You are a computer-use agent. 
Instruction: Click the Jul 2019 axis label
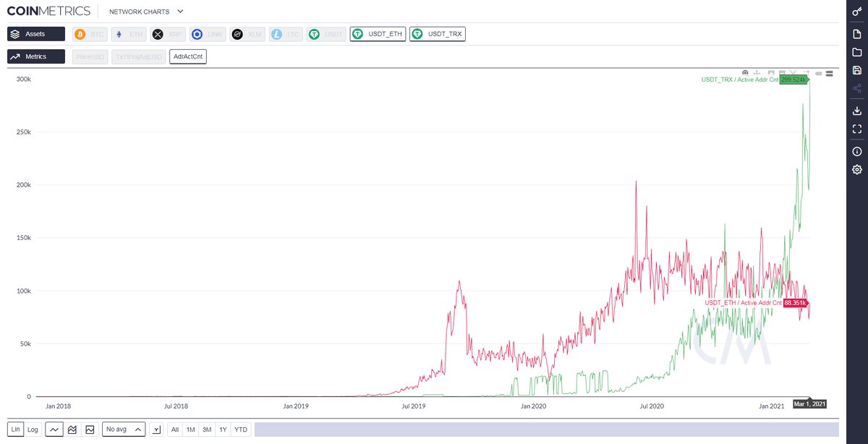[x=414, y=406]
